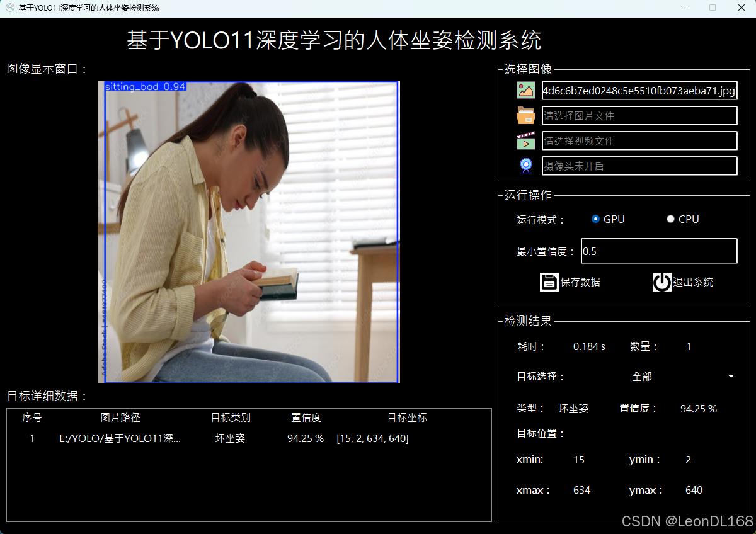Viewport: 756px width, 534px height.
Task: Click the 数量 count value 1
Action: pyautogui.click(x=689, y=346)
